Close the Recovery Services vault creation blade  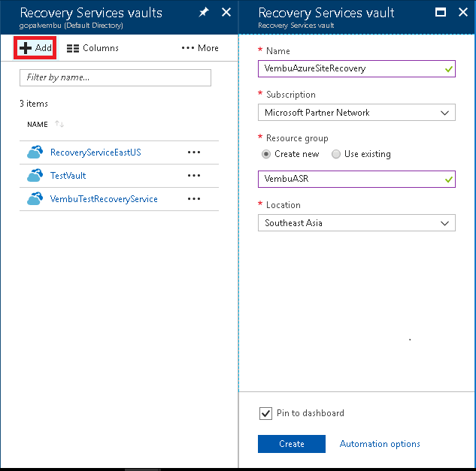(x=463, y=13)
